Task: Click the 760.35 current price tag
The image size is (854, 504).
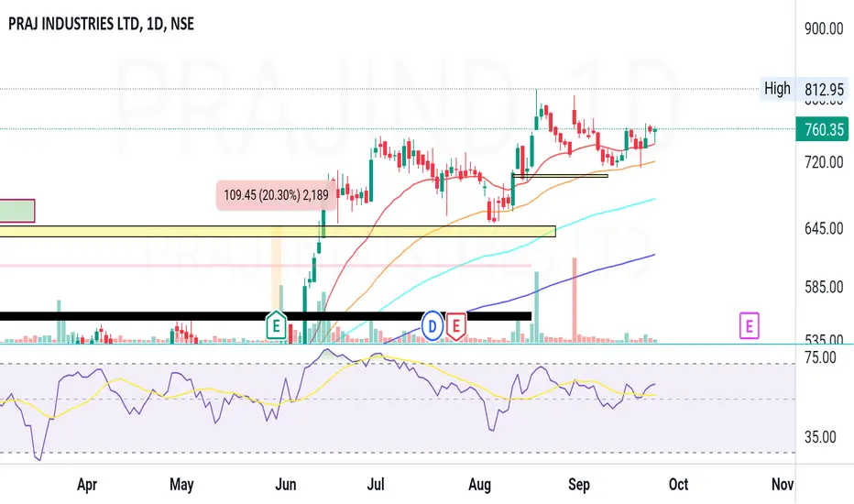Action: (824, 129)
